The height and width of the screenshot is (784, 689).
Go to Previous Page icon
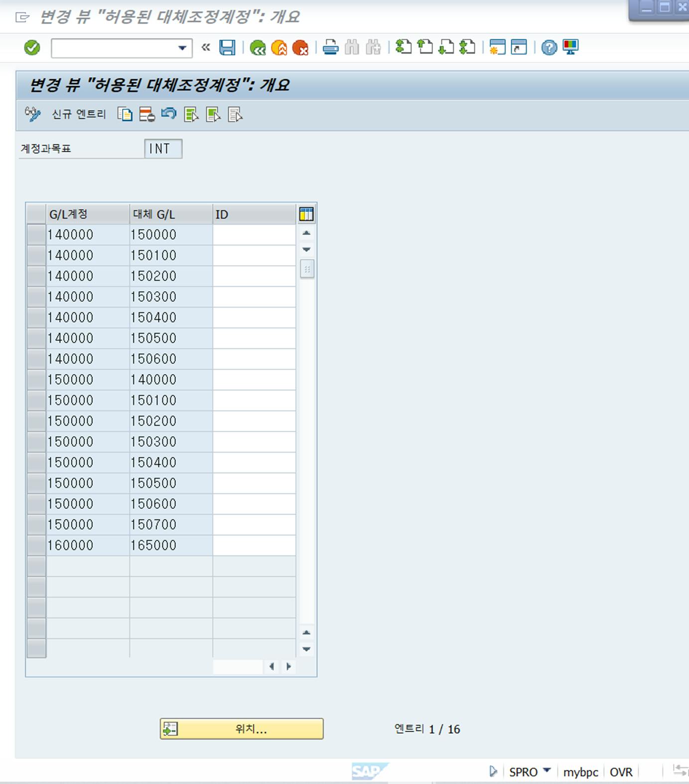pos(425,47)
